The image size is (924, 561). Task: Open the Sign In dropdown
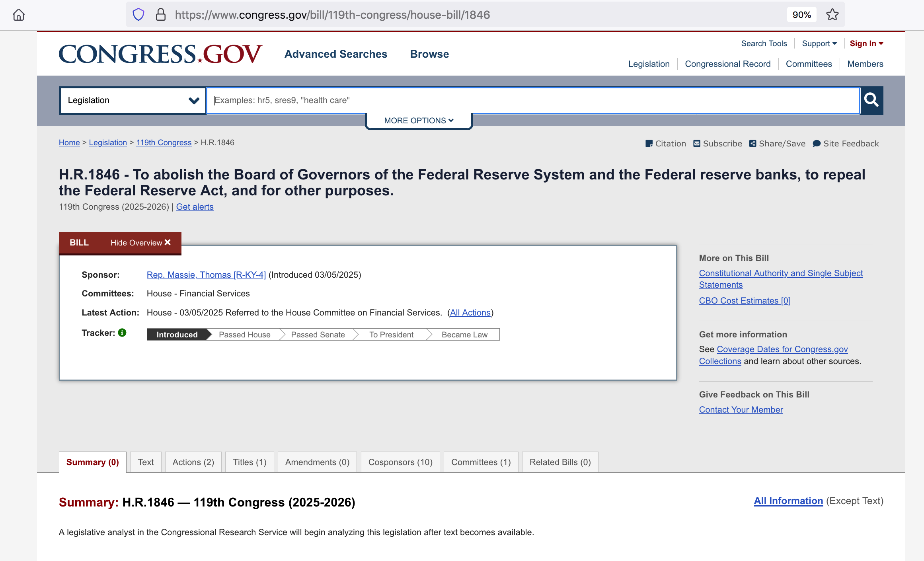[x=866, y=43]
